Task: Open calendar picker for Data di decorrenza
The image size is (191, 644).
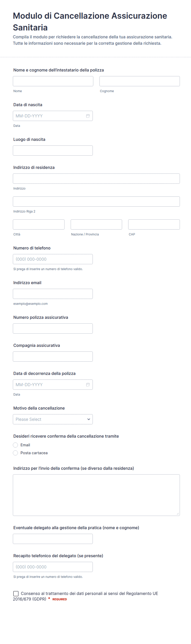Action: (x=88, y=385)
